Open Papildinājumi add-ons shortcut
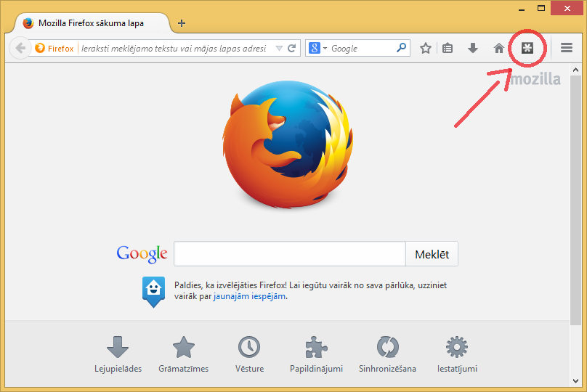 [x=316, y=354]
